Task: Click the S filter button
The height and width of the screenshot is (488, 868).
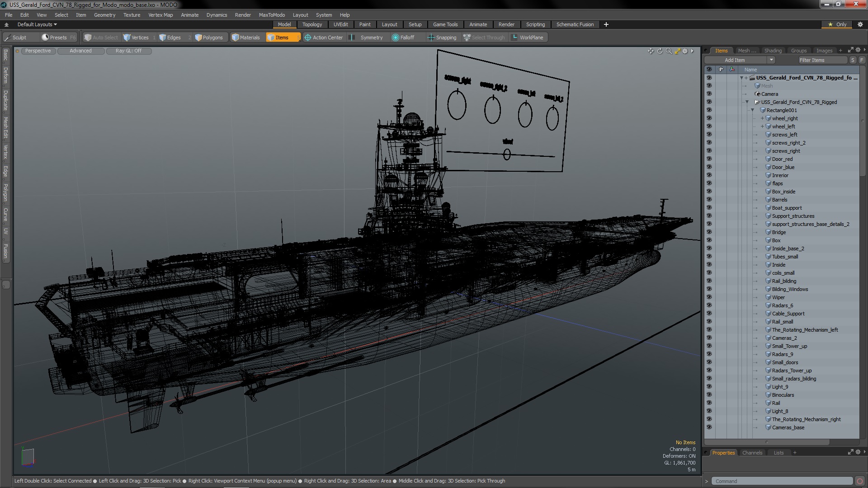Action: pyautogui.click(x=853, y=60)
